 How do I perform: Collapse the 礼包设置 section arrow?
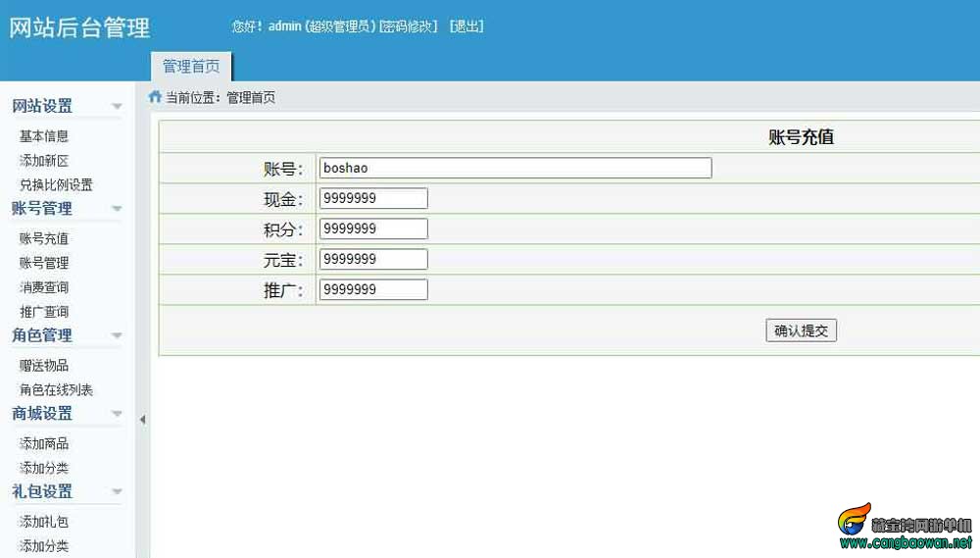(117, 491)
